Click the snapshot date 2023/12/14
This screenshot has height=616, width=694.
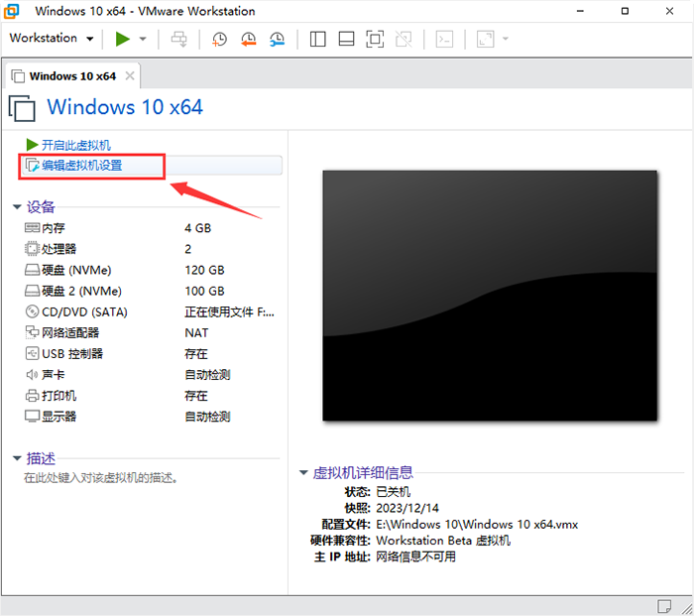click(407, 508)
